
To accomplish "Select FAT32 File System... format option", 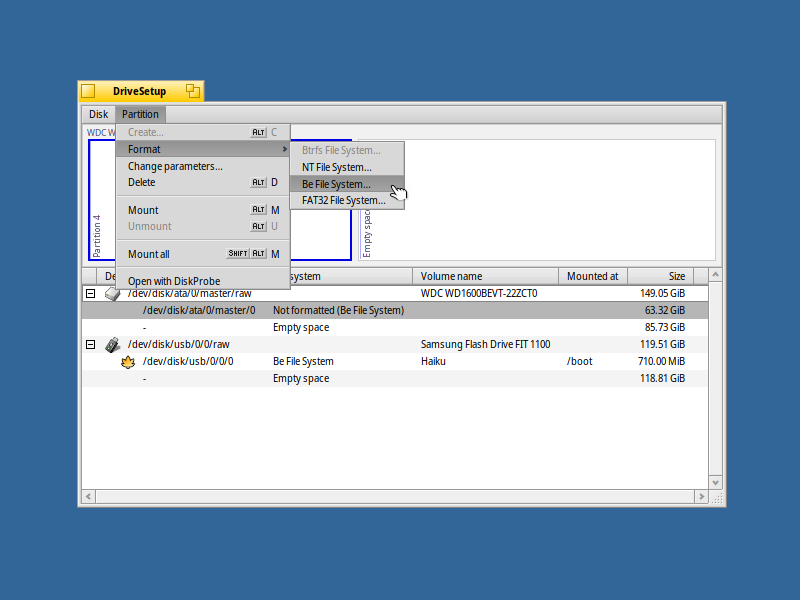I will pyautogui.click(x=347, y=201).
